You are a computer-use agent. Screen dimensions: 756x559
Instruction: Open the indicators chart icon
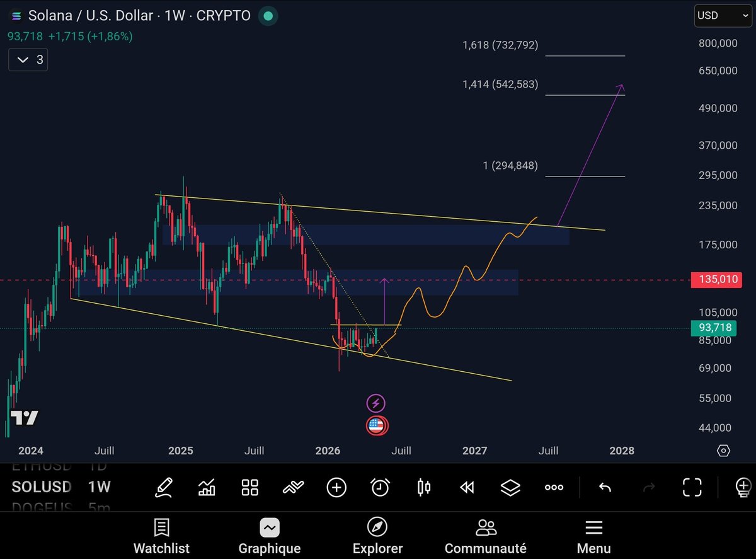[207, 487]
